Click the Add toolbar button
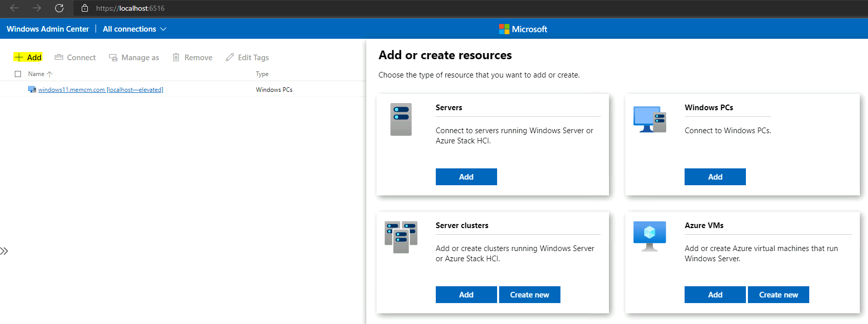 click(x=28, y=57)
